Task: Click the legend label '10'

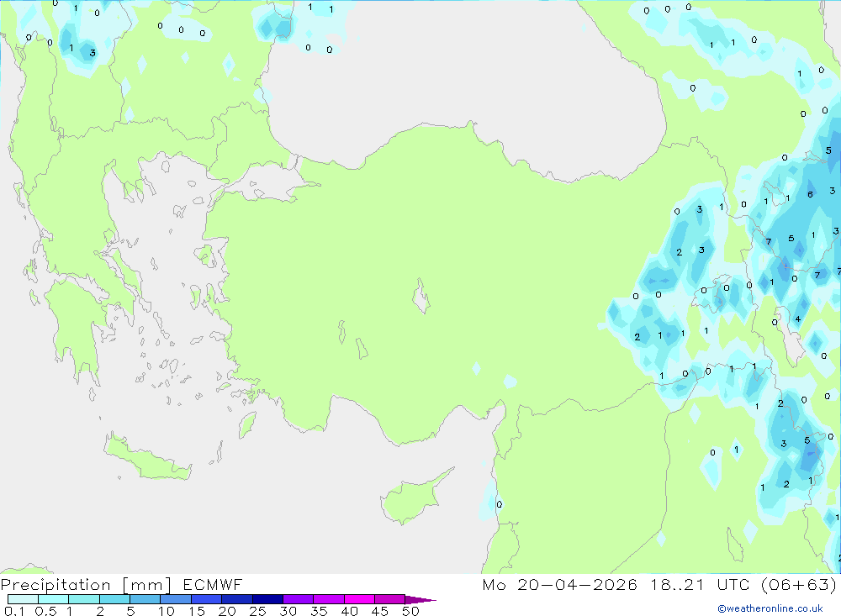Action: click(167, 611)
